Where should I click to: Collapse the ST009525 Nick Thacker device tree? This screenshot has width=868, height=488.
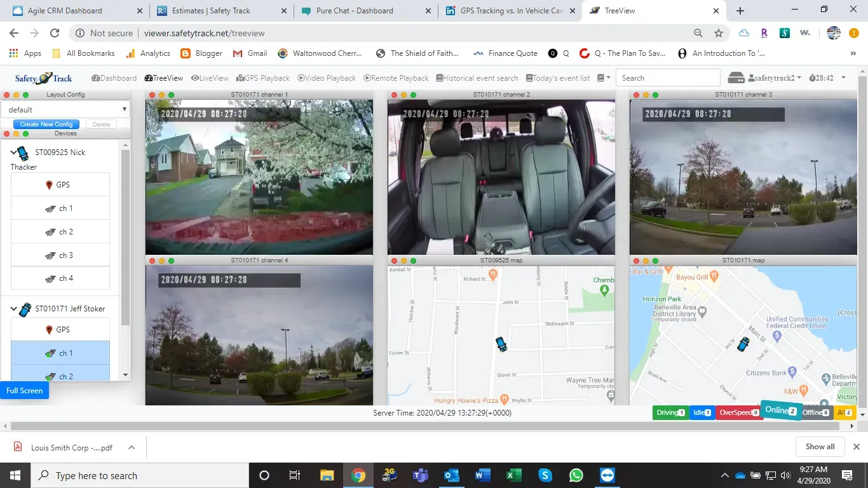point(12,152)
